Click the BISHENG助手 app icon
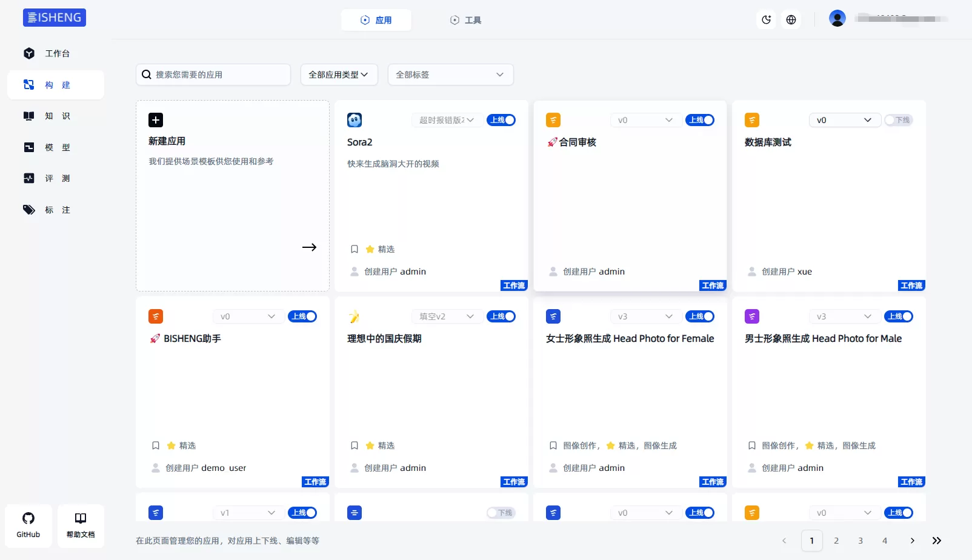972x560 pixels. coord(156,316)
